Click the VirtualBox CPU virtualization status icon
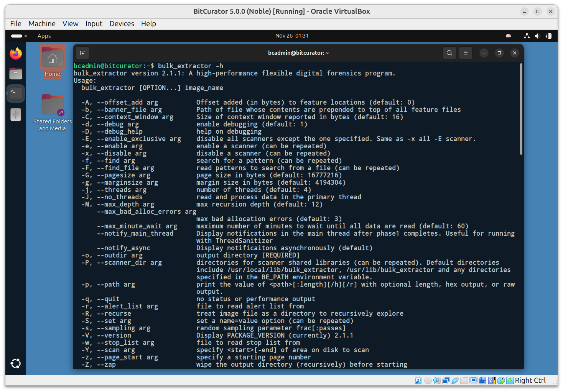 (492, 380)
